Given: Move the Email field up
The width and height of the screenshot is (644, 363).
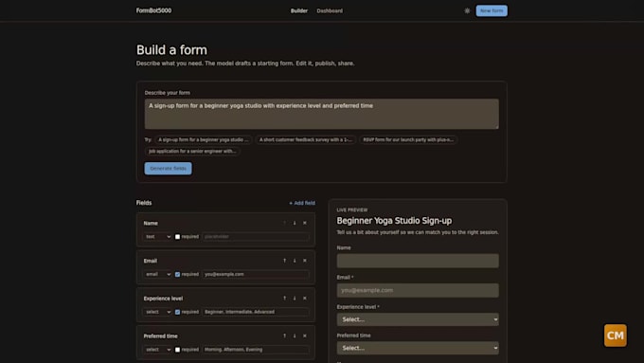Looking at the screenshot, I should 284,261.
